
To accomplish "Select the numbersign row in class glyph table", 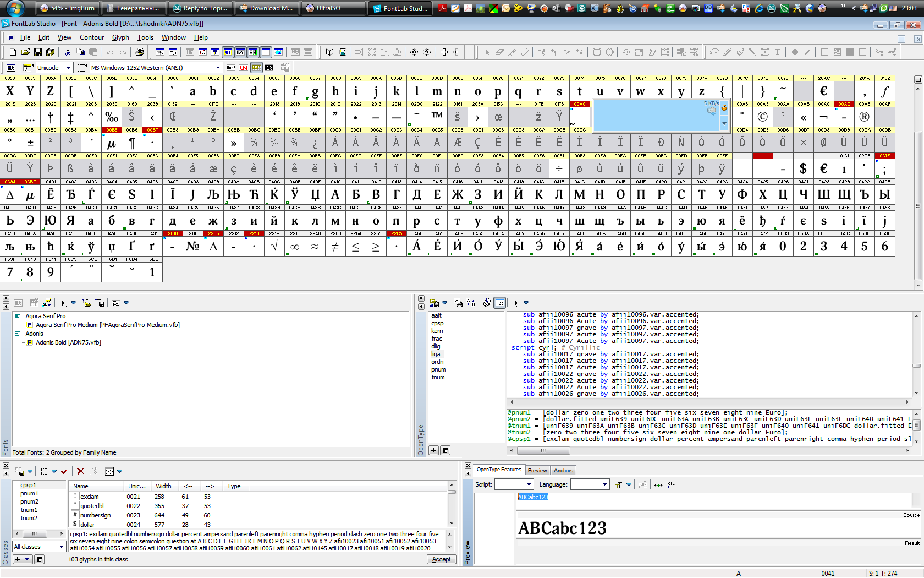I will [258, 515].
